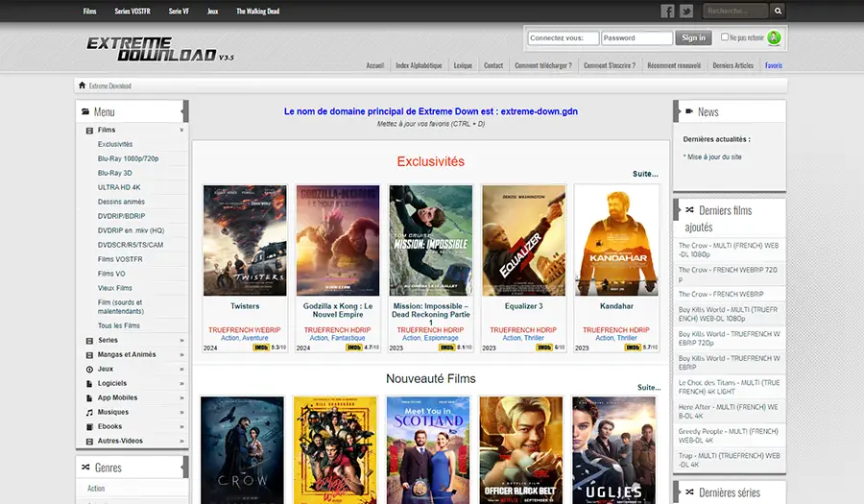
Task: Expand the Autres-Videos section arrow
Action: pos(181,441)
